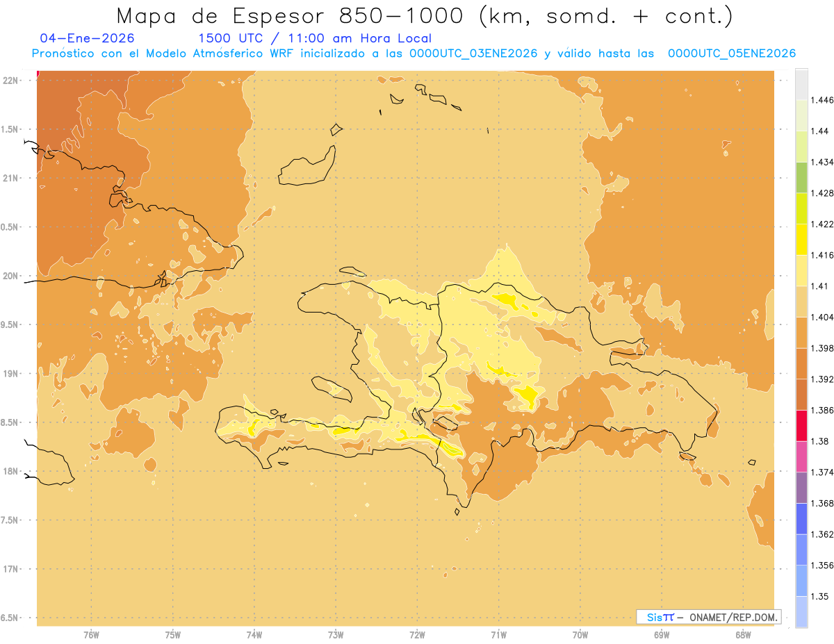834x644 pixels.
Task: Select the longitude label "71W"
Action: tap(498, 635)
